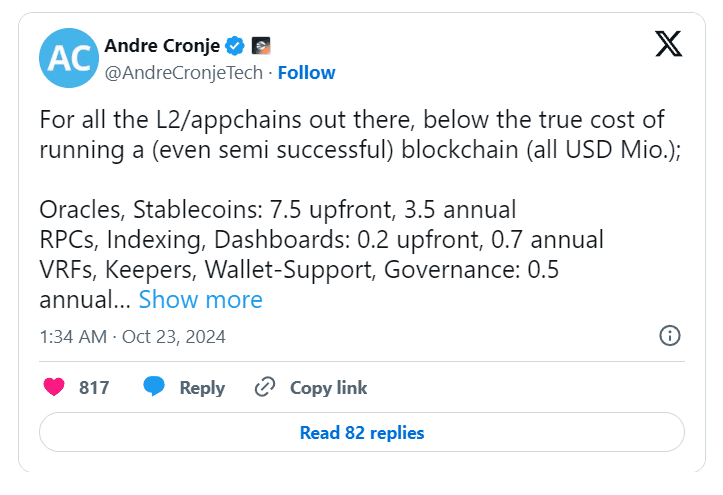The height and width of the screenshot is (495, 723).
Task: Like the tweet with the pink heart icon
Action: (x=54, y=387)
